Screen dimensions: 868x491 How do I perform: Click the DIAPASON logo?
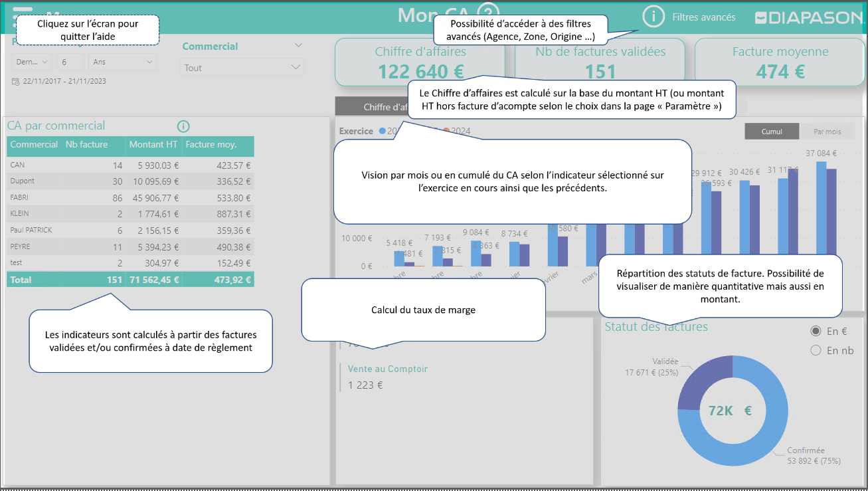click(809, 18)
